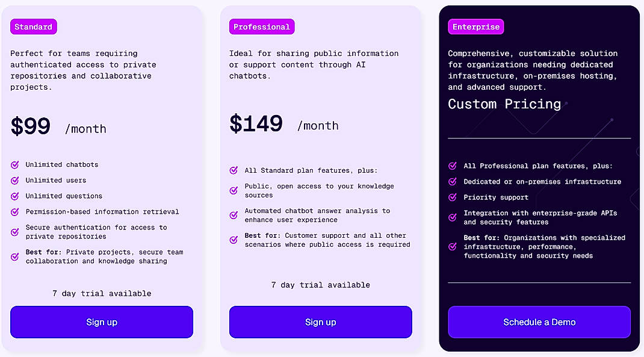Screen dimensions: 644x357
Task: Select the checkmark beside Secure authentication feature
Action: point(14,231)
